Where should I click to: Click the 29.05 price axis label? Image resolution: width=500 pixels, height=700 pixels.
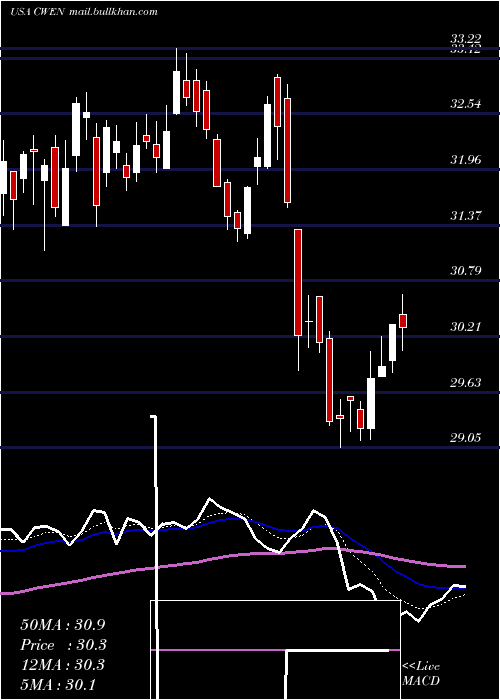tap(466, 438)
